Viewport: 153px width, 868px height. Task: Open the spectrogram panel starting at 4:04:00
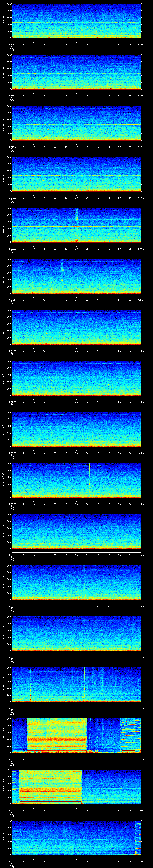tap(76, 531)
